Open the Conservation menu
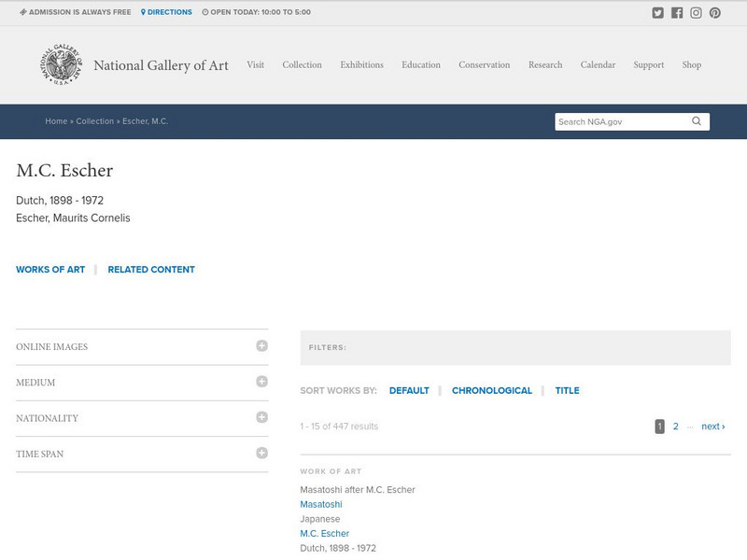This screenshot has width=747, height=560. pyautogui.click(x=484, y=64)
